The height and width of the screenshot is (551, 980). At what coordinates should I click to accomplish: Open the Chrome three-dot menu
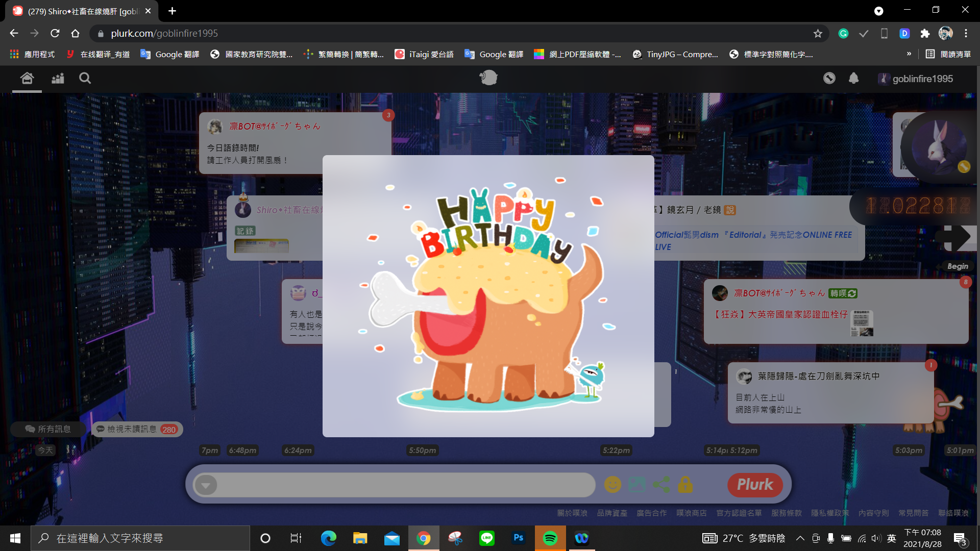coord(966,33)
